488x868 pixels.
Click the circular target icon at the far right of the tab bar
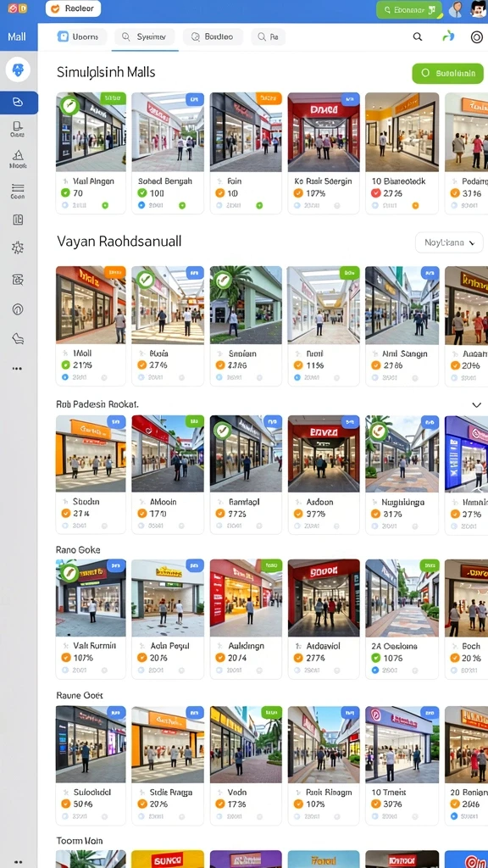click(476, 37)
